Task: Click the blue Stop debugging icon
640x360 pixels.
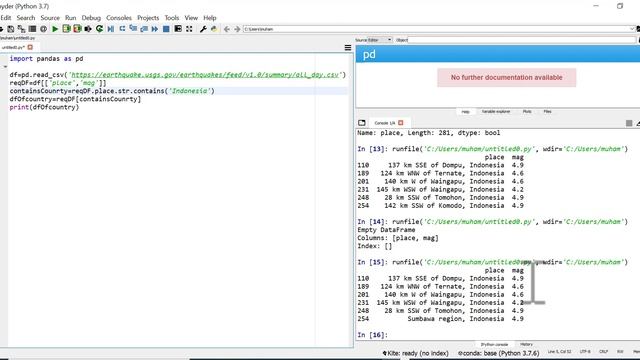Action: [x=166, y=29]
